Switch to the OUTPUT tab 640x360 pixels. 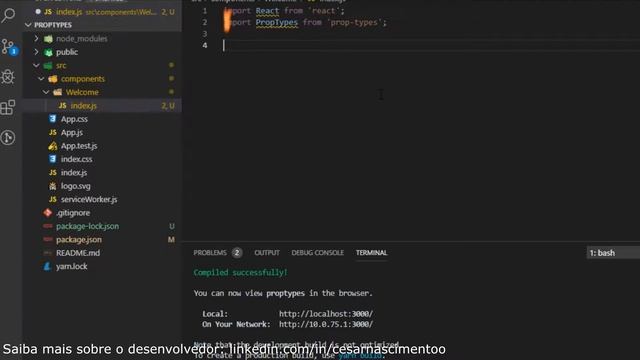click(267, 253)
